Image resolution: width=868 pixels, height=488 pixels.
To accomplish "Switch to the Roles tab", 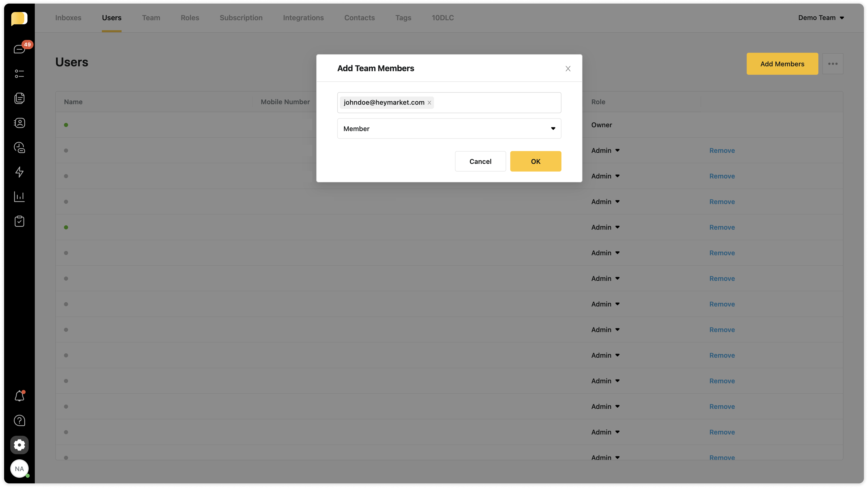I will 190,17.
